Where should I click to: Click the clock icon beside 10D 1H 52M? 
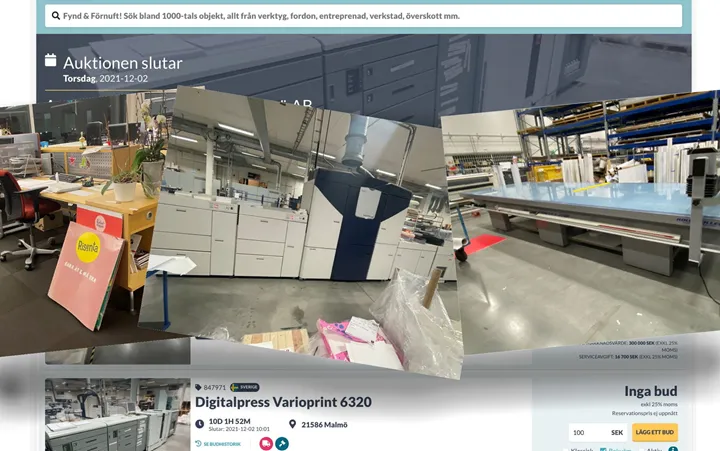(x=199, y=424)
